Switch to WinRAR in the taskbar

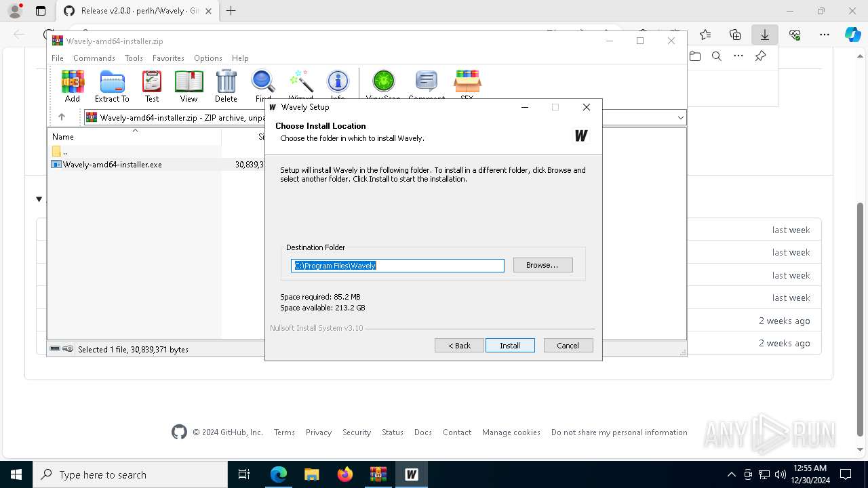378,474
